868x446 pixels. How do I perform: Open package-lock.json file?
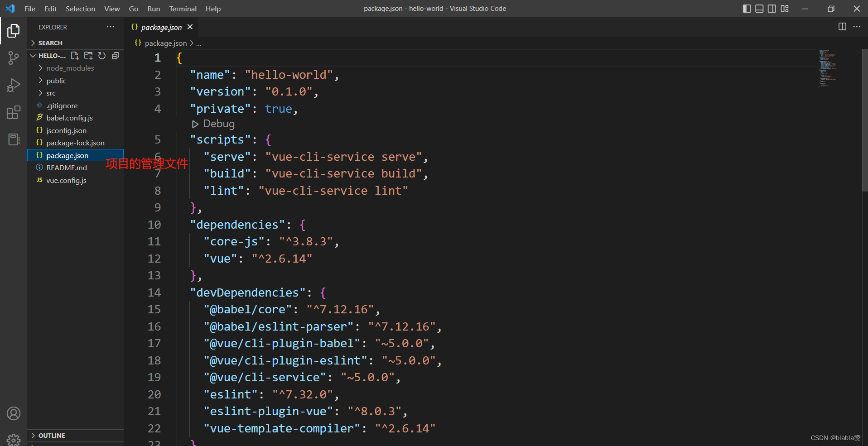(x=75, y=143)
